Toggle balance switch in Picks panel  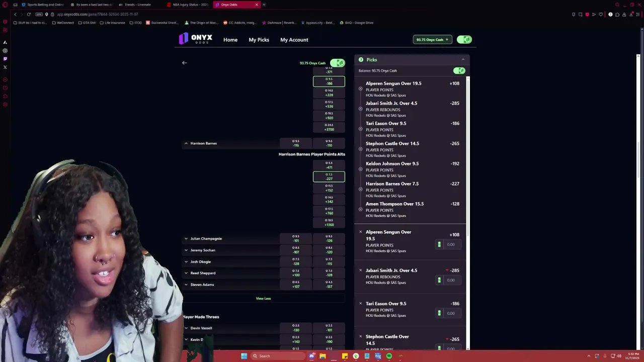(x=459, y=70)
